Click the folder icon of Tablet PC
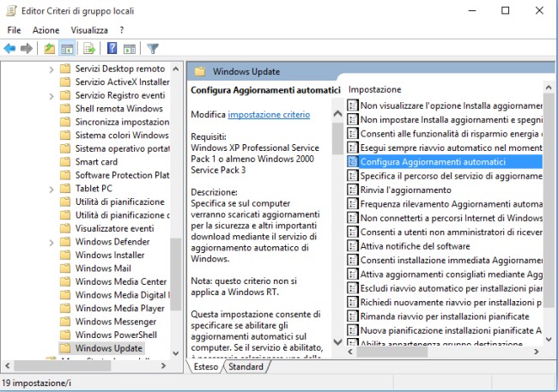 (65, 189)
